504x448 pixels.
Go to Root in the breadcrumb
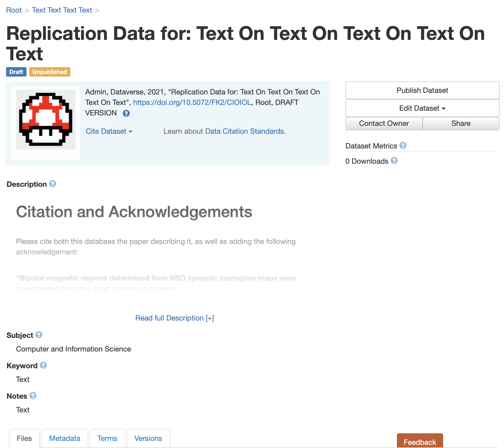pos(14,10)
